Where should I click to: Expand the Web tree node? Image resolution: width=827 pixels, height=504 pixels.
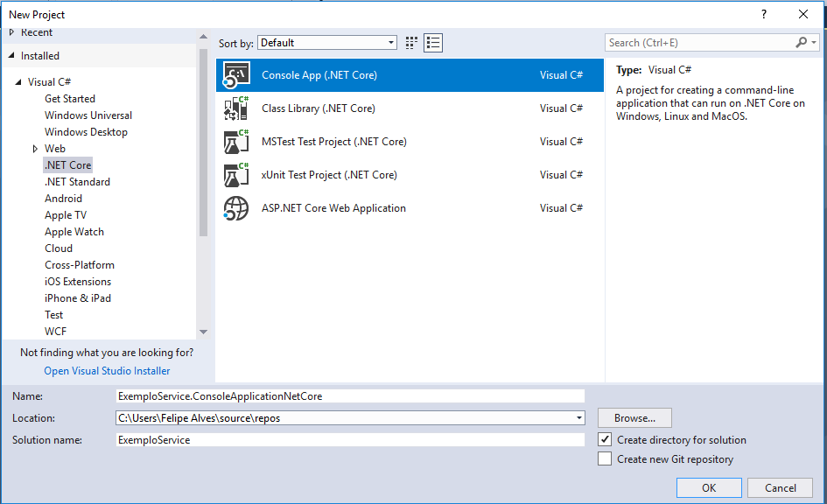tap(35, 149)
